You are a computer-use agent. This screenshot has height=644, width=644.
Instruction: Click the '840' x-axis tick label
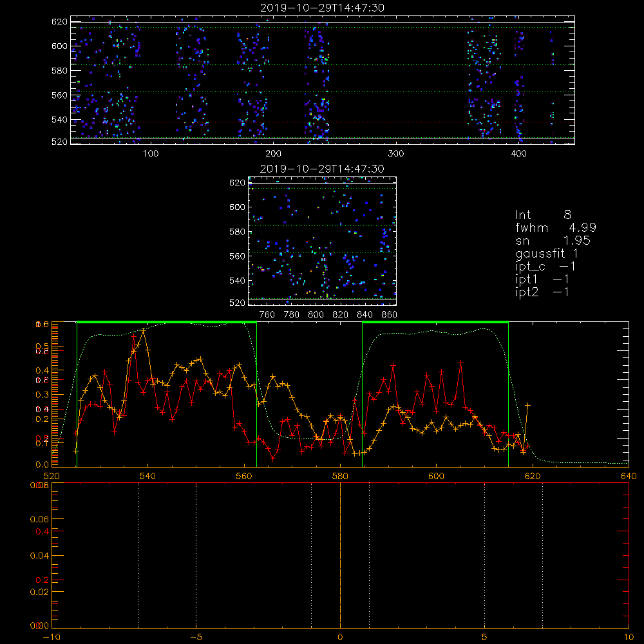pos(365,315)
